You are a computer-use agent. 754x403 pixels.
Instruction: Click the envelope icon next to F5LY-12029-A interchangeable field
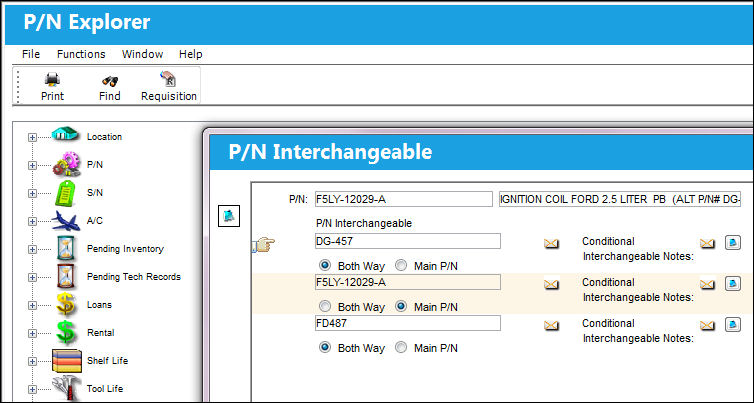551,285
